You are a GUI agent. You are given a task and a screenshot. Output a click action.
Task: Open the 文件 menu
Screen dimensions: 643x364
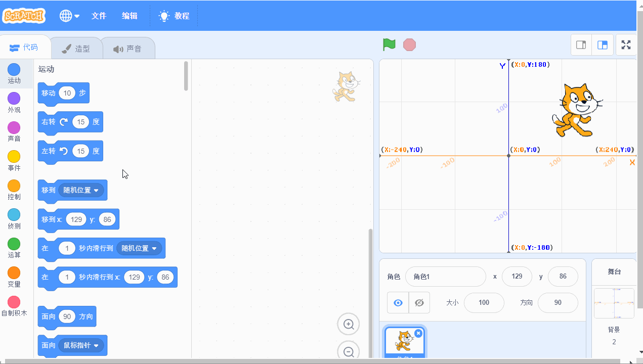(x=99, y=16)
